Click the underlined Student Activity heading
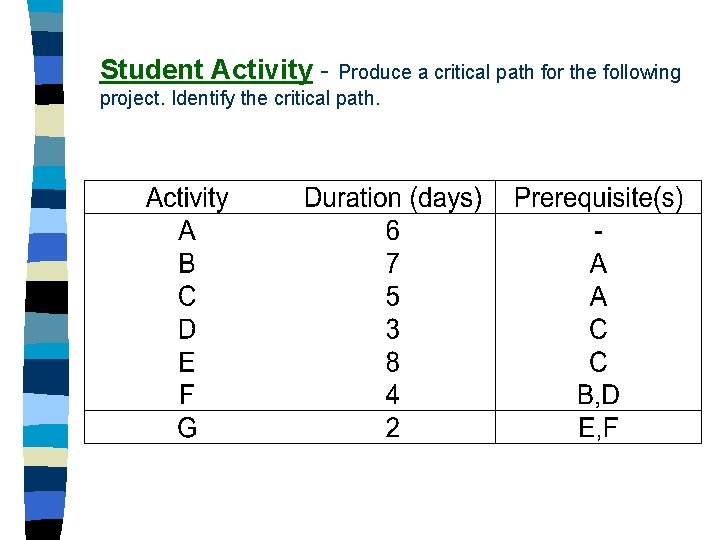This screenshot has width=720, height=540. coord(206,70)
